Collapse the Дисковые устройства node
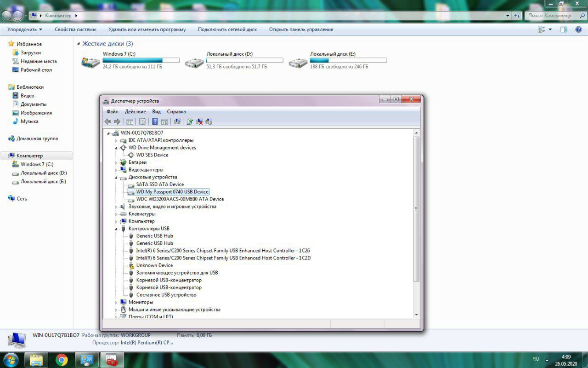The width and height of the screenshot is (588, 368). [116, 177]
